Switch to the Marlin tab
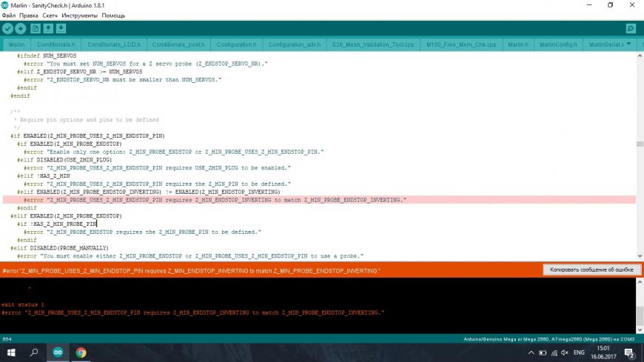This screenshot has width=644, height=362. [x=17, y=44]
